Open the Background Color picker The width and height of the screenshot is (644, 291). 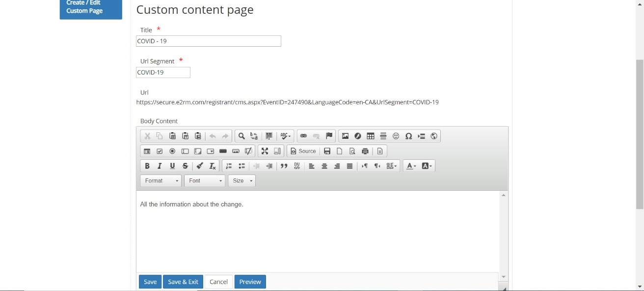point(427,166)
